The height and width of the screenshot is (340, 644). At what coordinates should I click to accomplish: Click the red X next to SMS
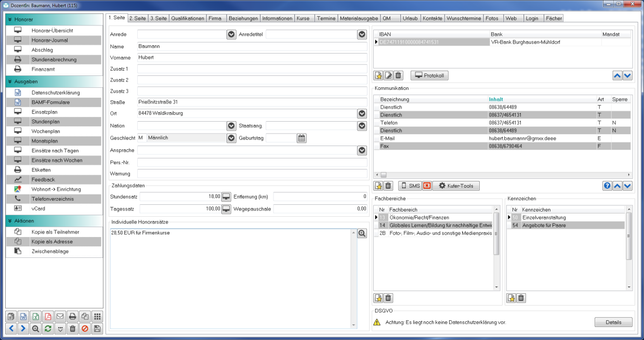coord(427,186)
